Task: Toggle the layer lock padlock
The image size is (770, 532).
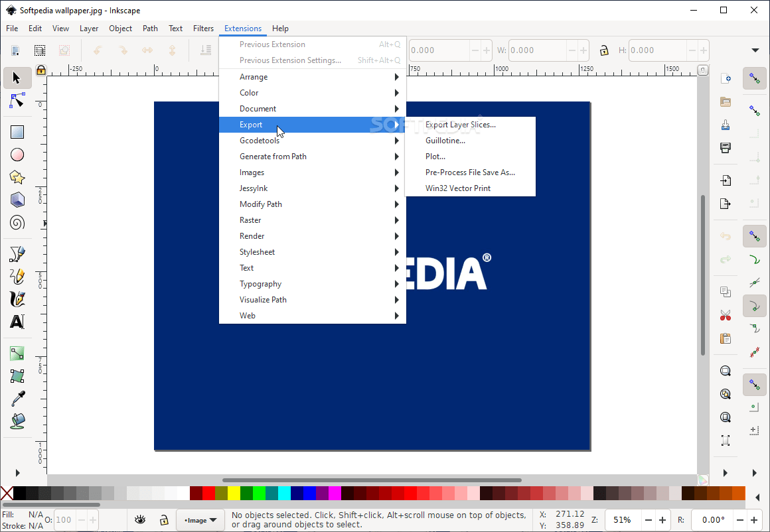Action: tap(164, 520)
